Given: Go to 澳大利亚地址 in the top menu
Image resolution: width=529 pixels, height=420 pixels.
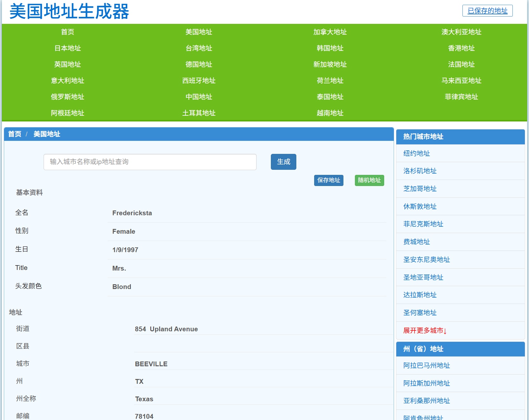Looking at the screenshot, I should pos(461,32).
